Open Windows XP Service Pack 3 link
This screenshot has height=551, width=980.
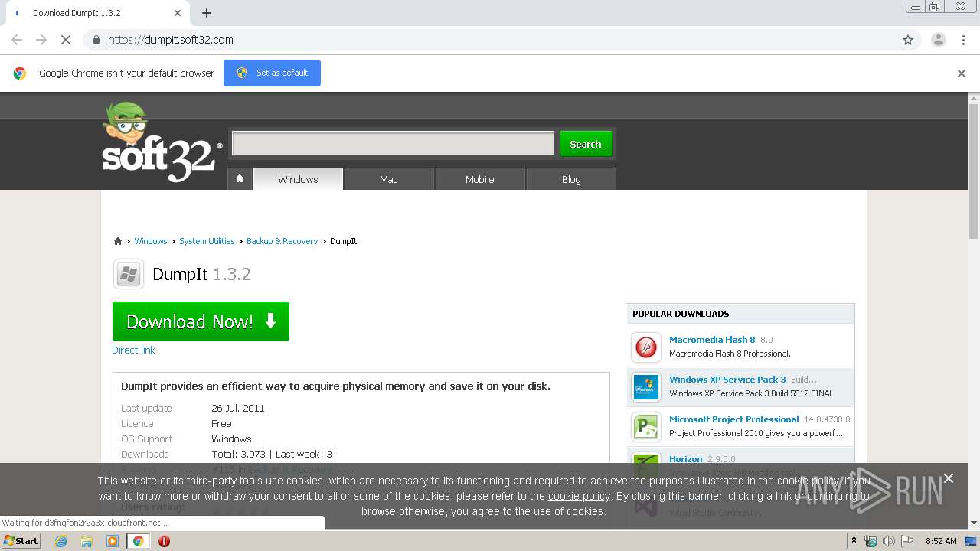pyautogui.click(x=727, y=380)
